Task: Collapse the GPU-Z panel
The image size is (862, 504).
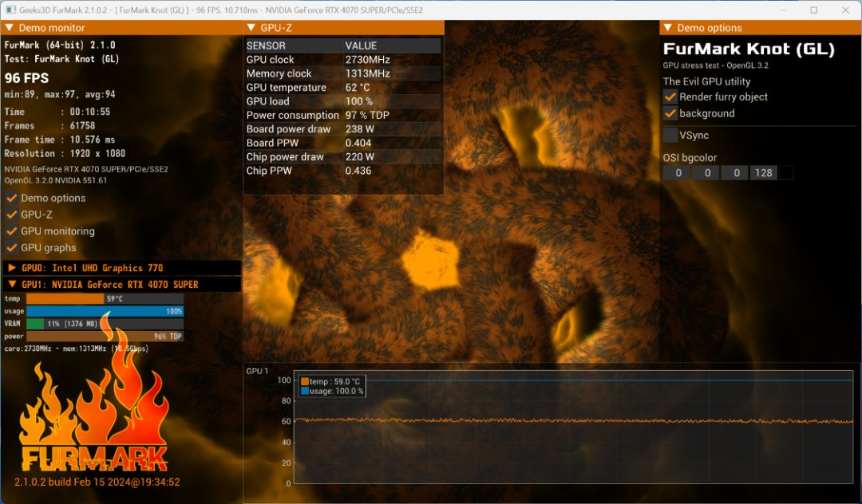Action: (251, 27)
